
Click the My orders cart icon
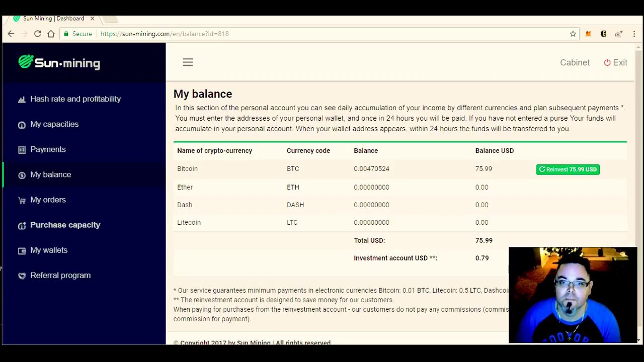click(x=22, y=200)
